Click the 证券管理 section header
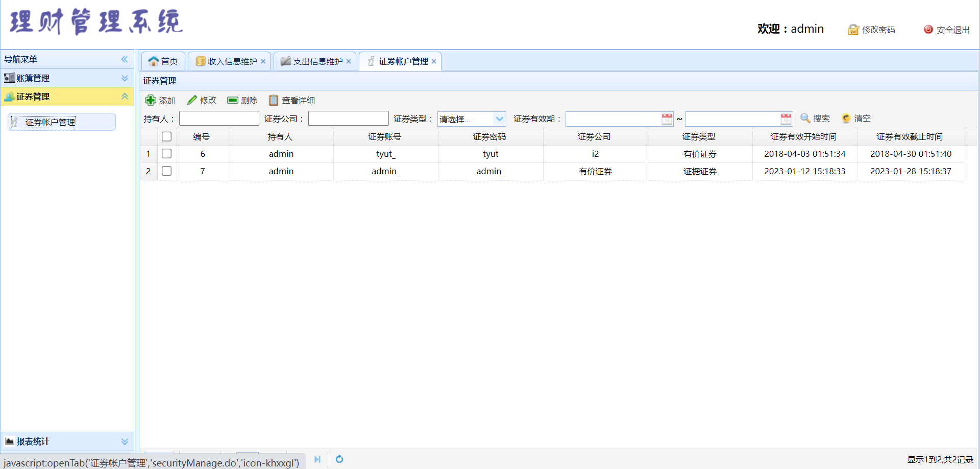Viewport: 980px width, 469px height. (67, 97)
